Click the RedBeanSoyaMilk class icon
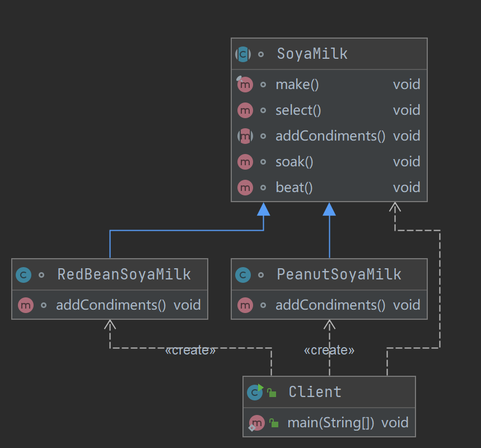This screenshot has width=481, height=448. [x=24, y=275]
